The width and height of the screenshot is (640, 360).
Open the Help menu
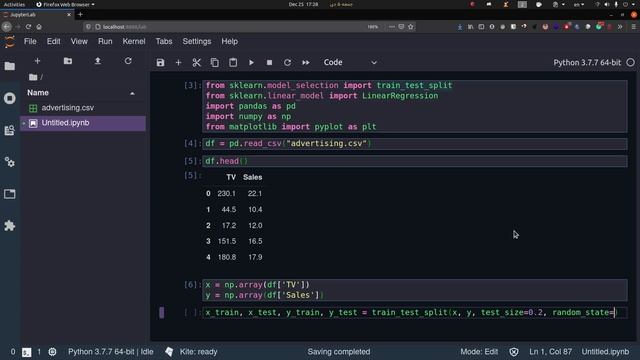point(230,41)
